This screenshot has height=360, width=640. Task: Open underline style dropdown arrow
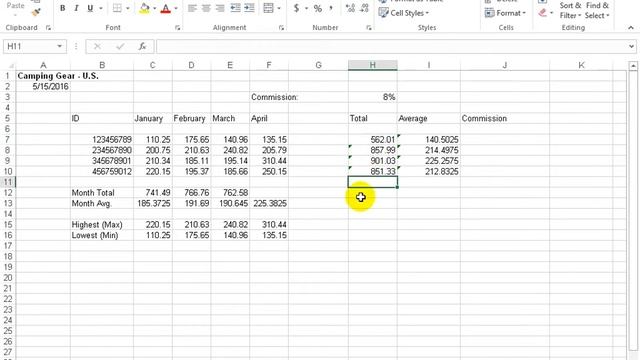100,8
